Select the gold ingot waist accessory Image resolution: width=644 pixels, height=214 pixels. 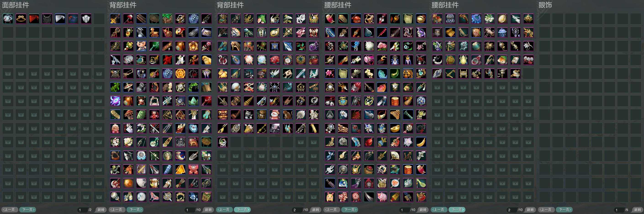point(395,129)
